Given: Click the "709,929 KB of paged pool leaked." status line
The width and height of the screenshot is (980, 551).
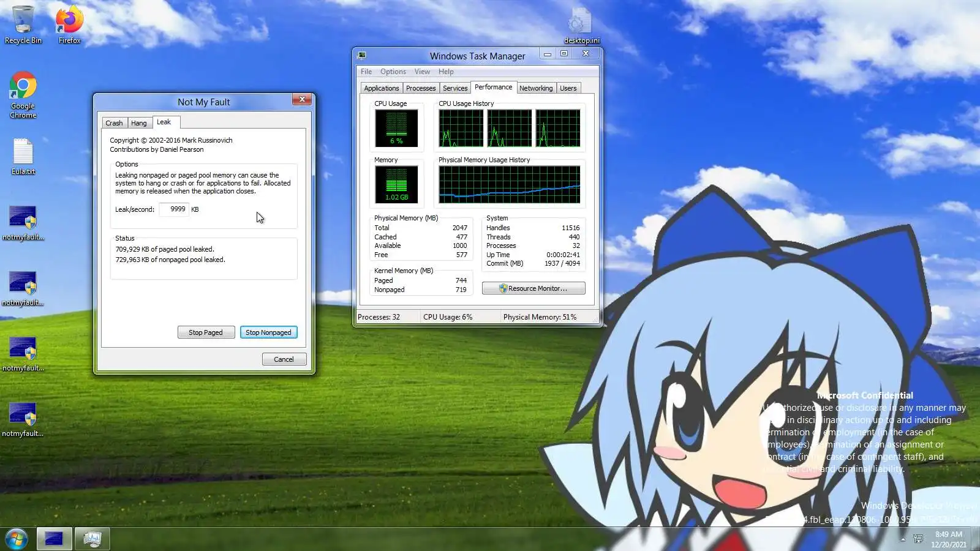Looking at the screenshot, I should [165, 249].
